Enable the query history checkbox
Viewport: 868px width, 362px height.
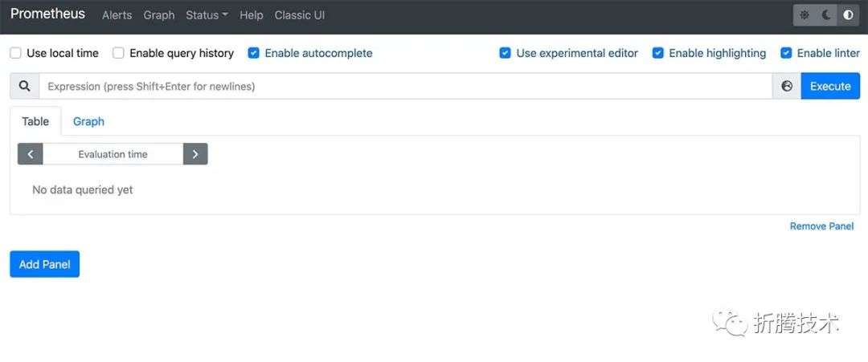point(118,53)
